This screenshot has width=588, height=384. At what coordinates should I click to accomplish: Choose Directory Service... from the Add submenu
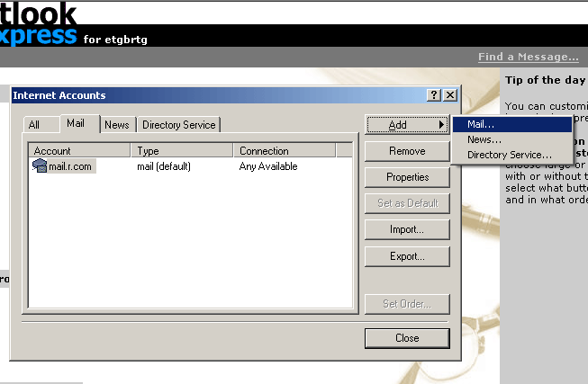click(512, 155)
